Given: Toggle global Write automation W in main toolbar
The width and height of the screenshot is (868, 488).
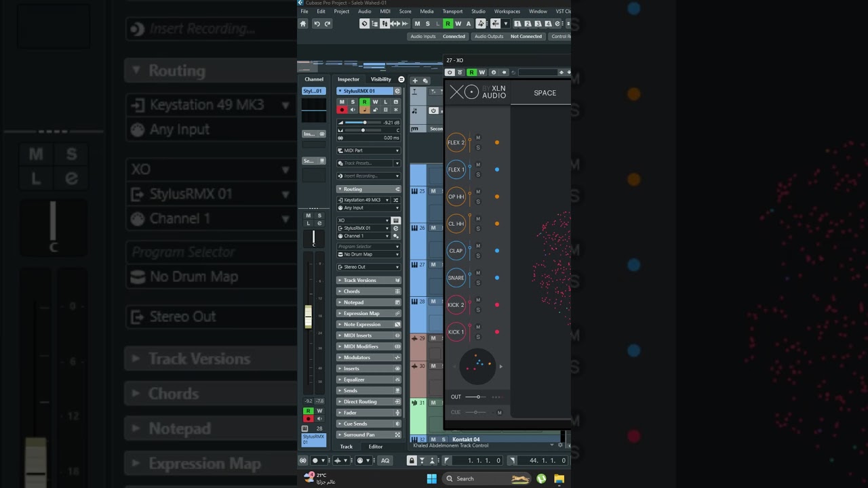Looking at the screenshot, I should [458, 24].
